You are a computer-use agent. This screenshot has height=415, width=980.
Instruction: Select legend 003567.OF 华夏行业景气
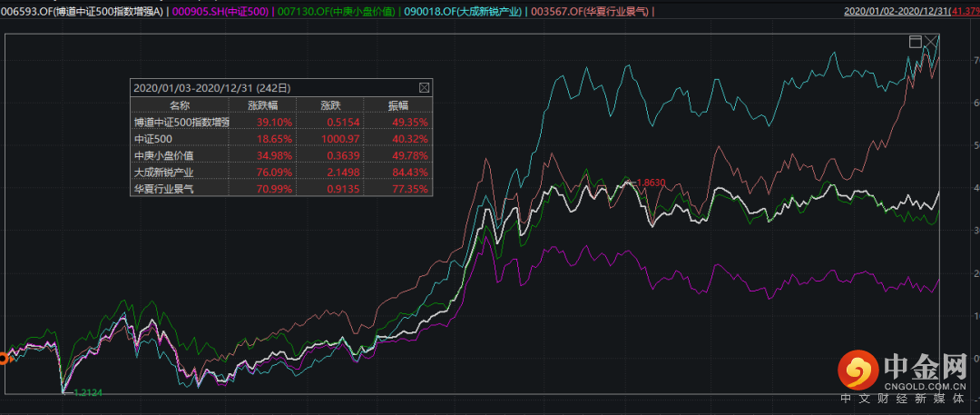click(x=590, y=11)
